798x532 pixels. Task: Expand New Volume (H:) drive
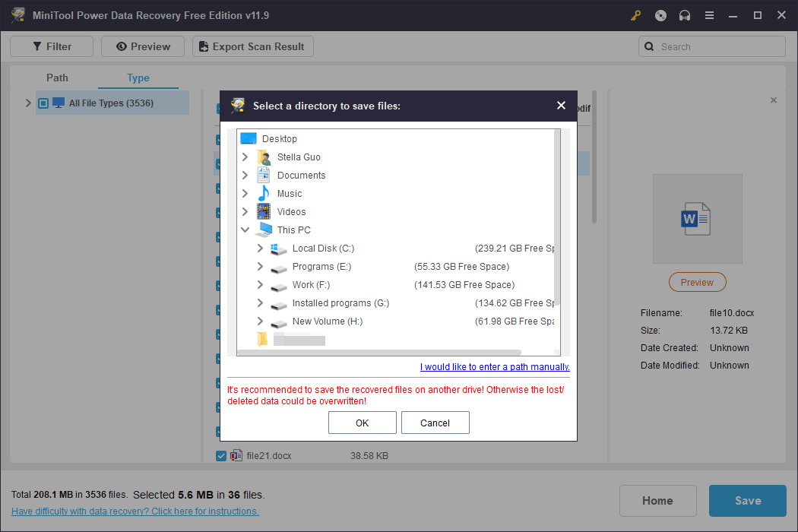[x=260, y=321]
